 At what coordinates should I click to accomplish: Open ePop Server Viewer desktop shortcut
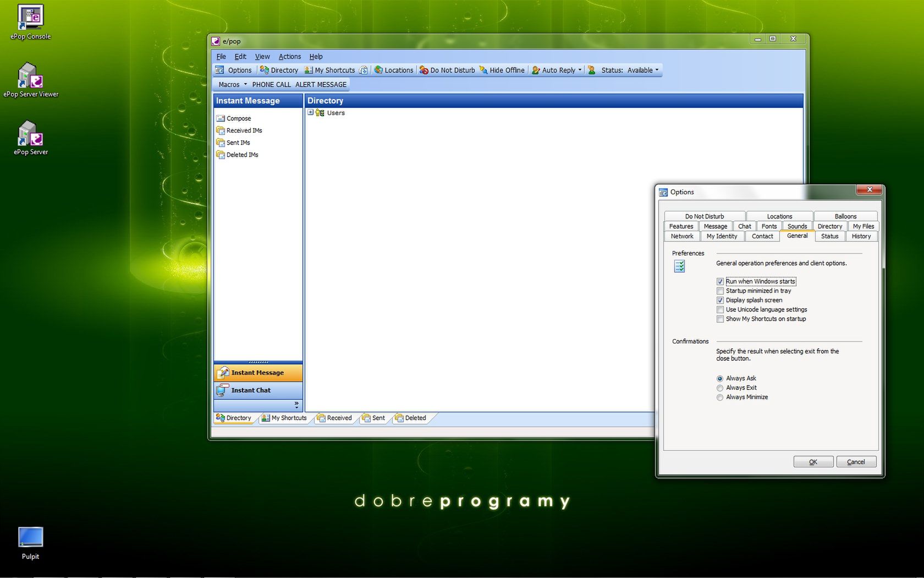click(x=30, y=80)
